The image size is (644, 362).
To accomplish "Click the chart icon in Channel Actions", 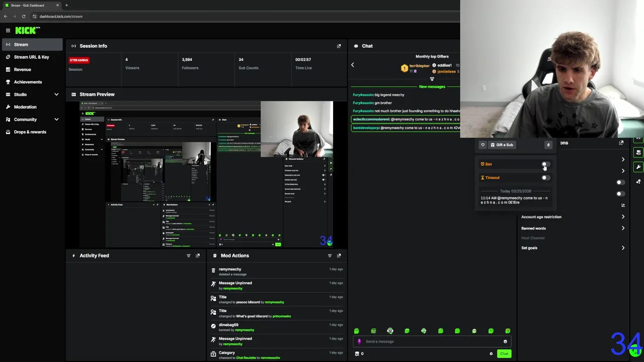I will point(623,205).
